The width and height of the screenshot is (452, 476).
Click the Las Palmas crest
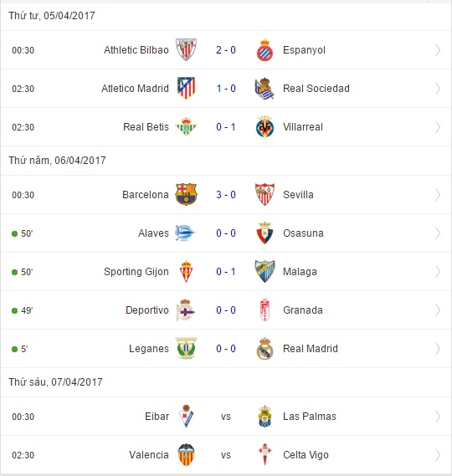pyautogui.click(x=265, y=417)
